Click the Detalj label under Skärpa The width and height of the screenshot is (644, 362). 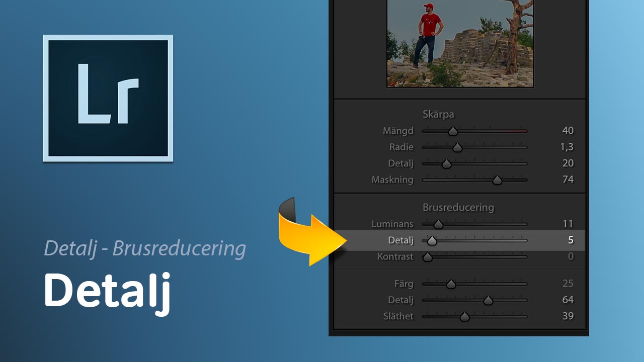[x=400, y=163]
